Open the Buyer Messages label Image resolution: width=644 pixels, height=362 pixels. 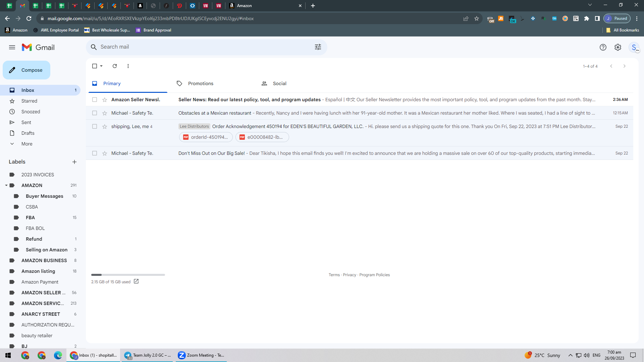click(45, 196)
